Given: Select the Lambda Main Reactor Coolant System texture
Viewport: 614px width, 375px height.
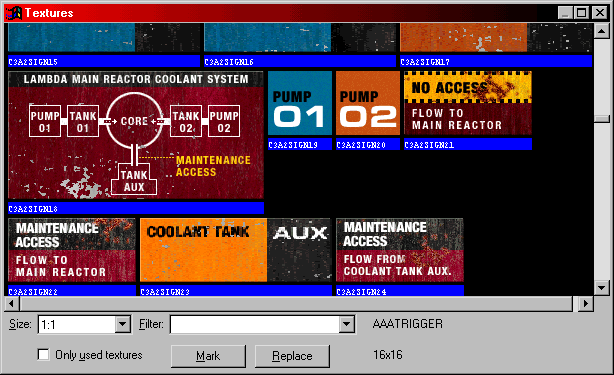Looking at the screenshot, I should pyautogui.click(x=136, y=135).
